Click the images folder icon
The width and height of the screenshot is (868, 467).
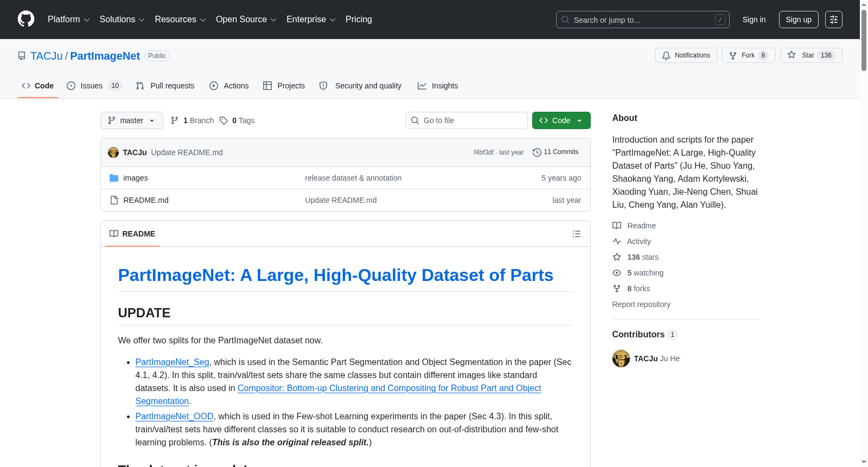point(114,178)
